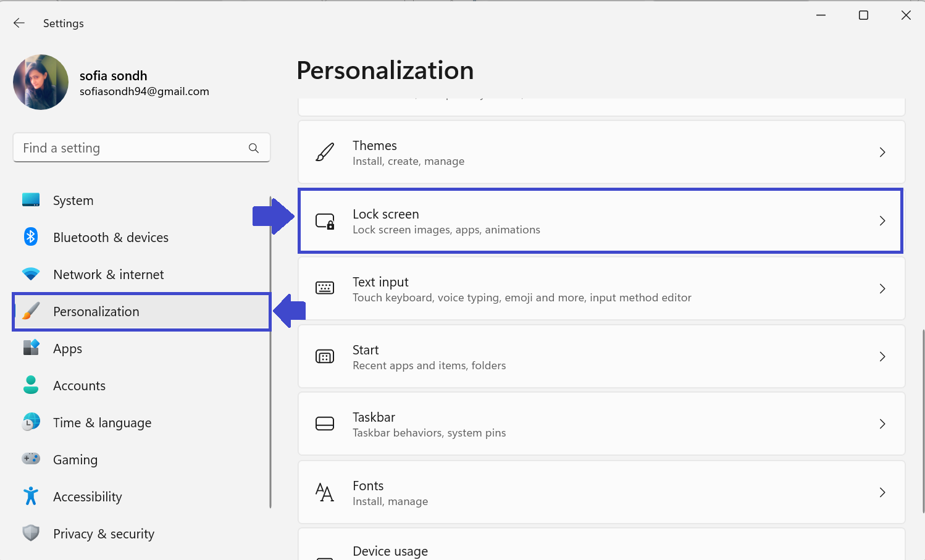The width and height of the screenshot is (925, 560).
Task: Expand Themes using its chevron arrow
Action: coord(882,153)
